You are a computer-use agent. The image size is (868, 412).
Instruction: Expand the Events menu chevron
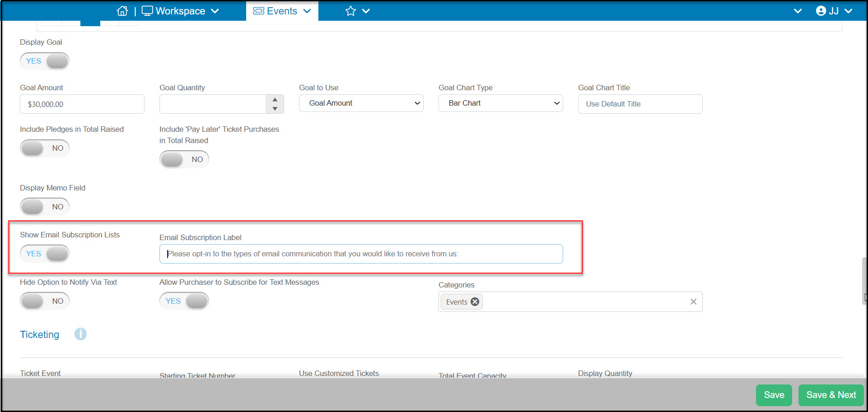307,11
